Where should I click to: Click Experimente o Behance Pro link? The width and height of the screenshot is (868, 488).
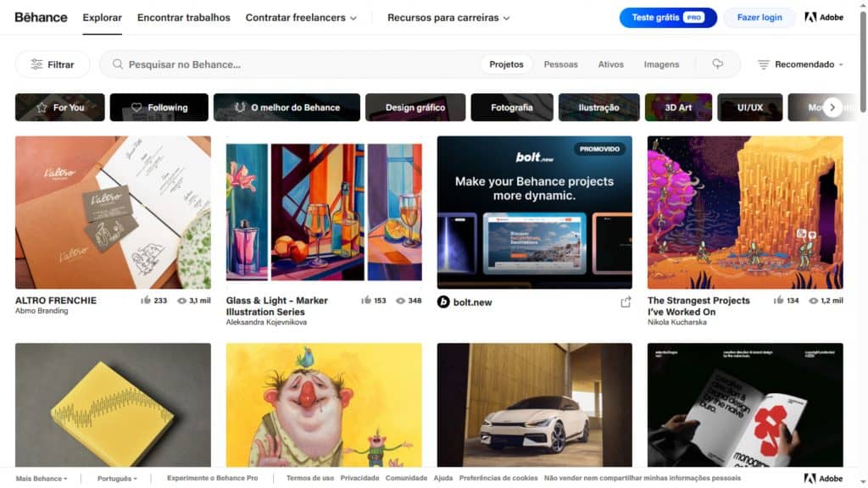pos(213,478)
